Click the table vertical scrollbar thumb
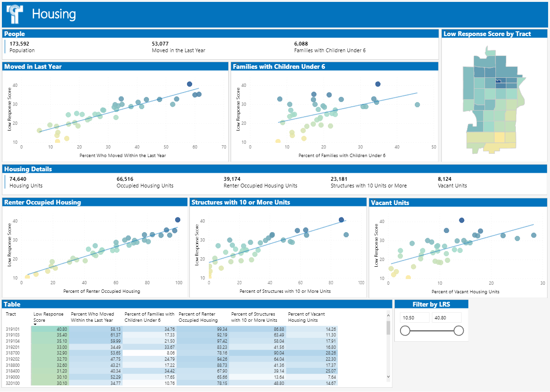Screen dimensions: 550x392 [x=389, y=327]
